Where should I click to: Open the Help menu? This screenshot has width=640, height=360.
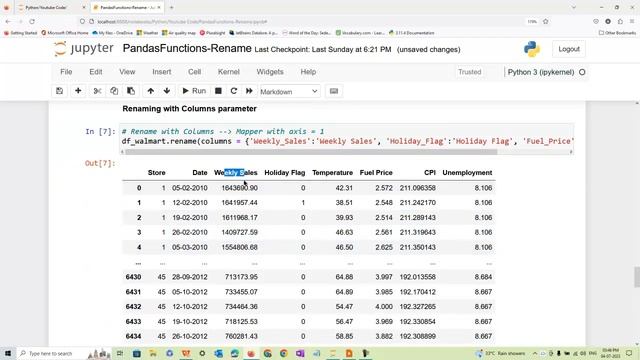click(308, 72)
